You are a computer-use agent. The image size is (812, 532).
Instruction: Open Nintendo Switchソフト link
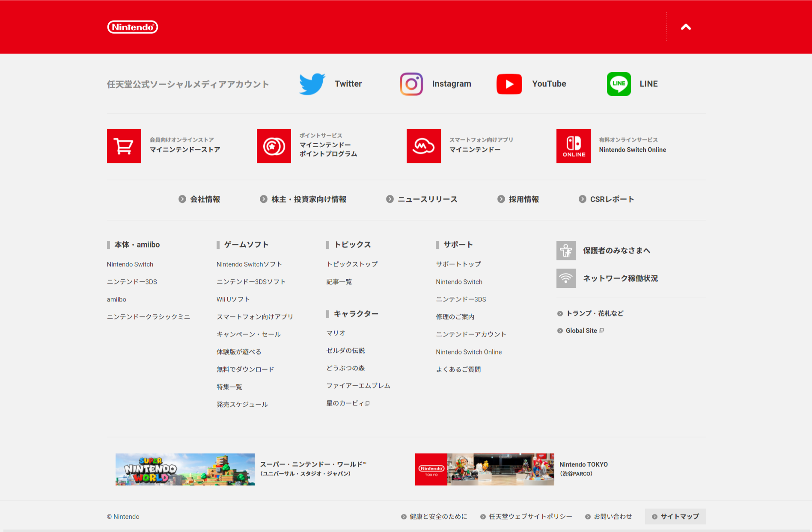pos(249,264)
